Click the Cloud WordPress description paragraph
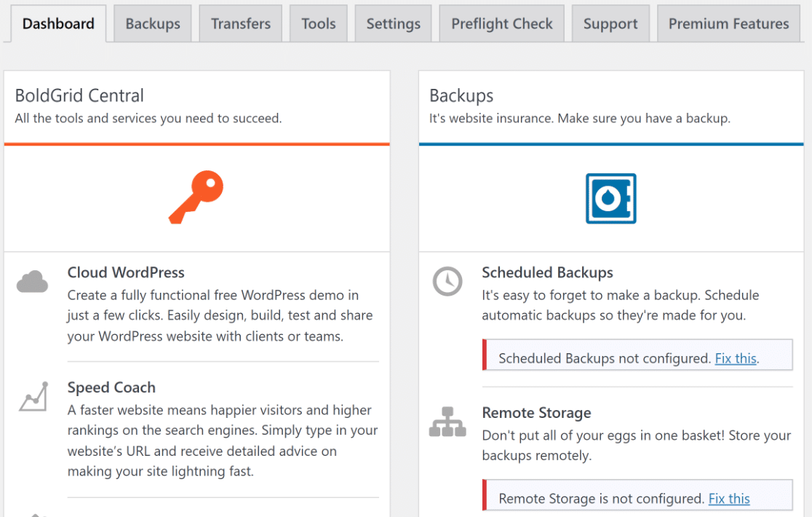 coord(220,315)
